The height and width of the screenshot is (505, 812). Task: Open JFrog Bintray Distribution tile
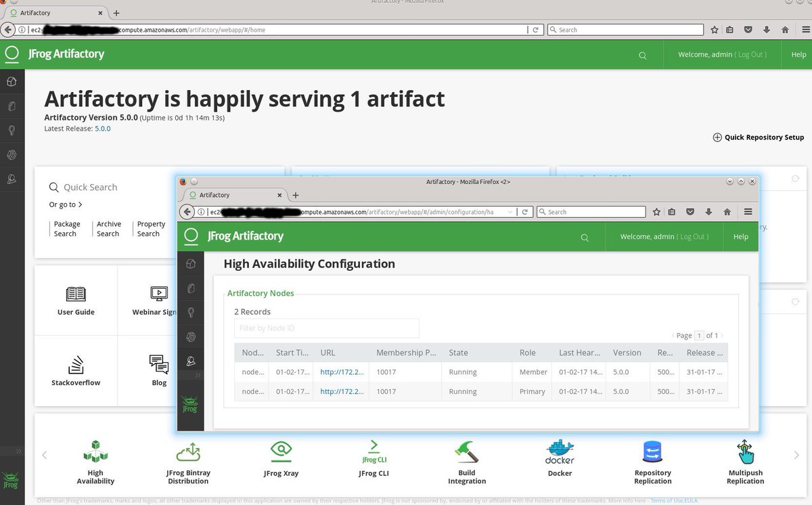point(188,461)
